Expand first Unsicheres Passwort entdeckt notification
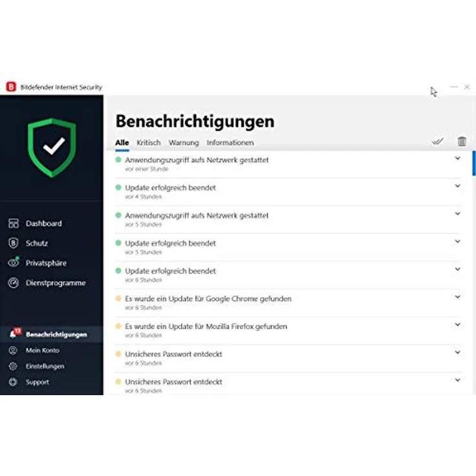Viewport: 476px width, 476px height. [x=457, y=352]
